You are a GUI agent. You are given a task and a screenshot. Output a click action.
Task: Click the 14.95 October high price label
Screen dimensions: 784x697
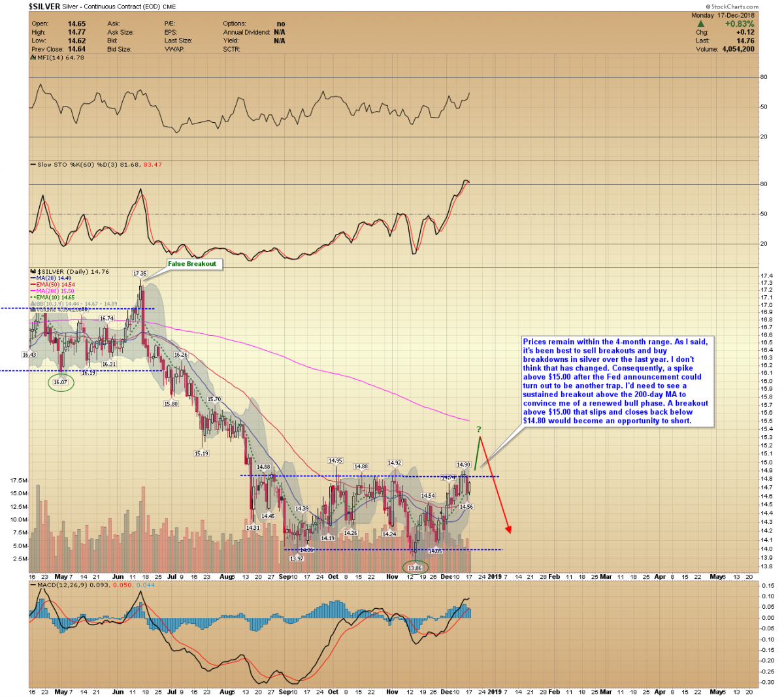coord(335,461)
